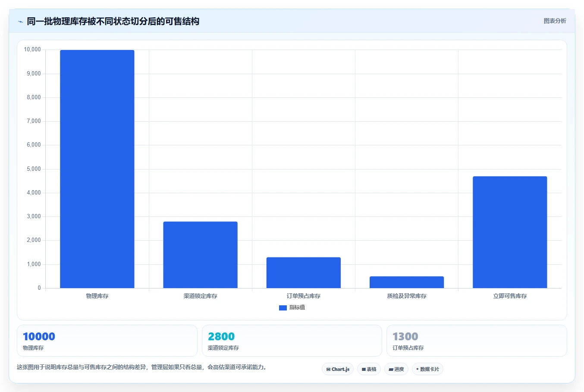Click the 图表分析 label in the header
This screenshot has height=392, width=584.
(x=555, y=21)
